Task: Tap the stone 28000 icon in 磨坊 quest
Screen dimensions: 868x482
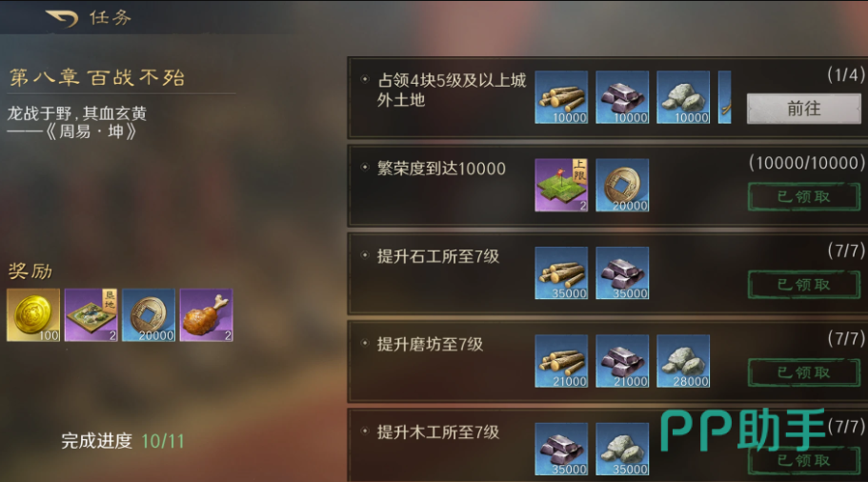Action: 683,361
